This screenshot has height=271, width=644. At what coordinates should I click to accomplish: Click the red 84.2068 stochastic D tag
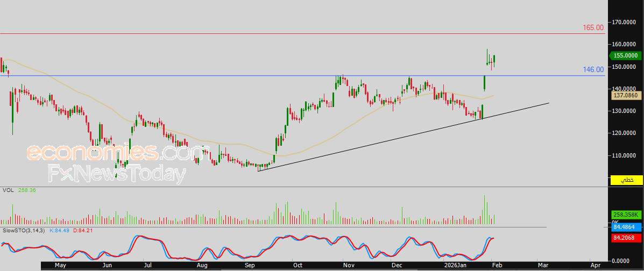tap(625, 237)
